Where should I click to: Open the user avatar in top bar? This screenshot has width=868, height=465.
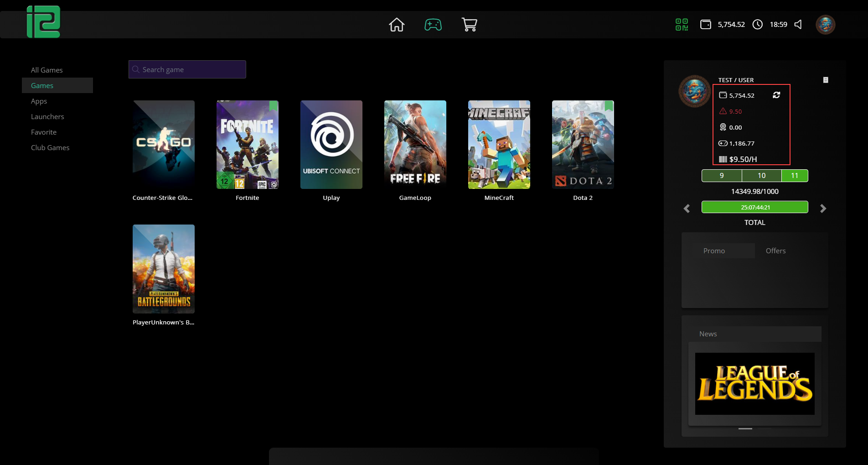click(x=826, y=25)
